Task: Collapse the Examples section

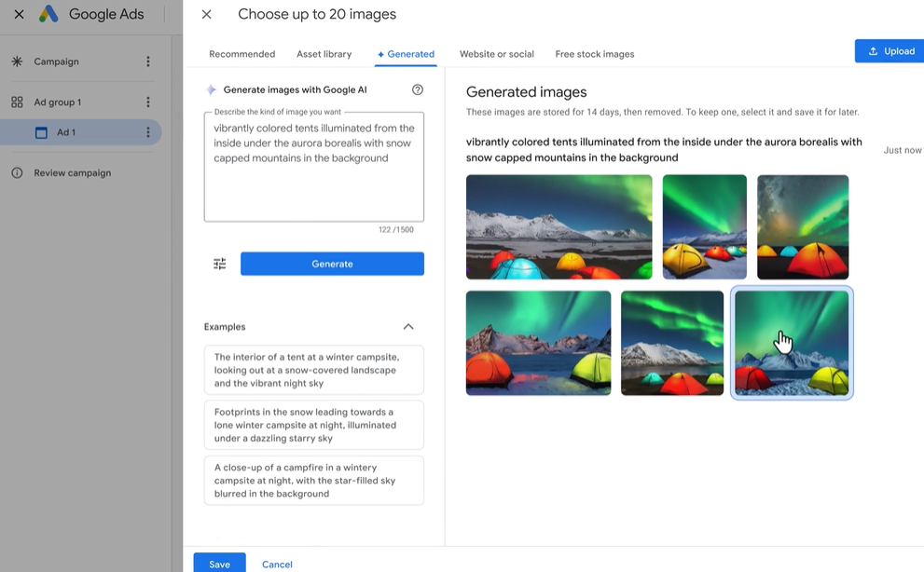Action: pos(407,327)
